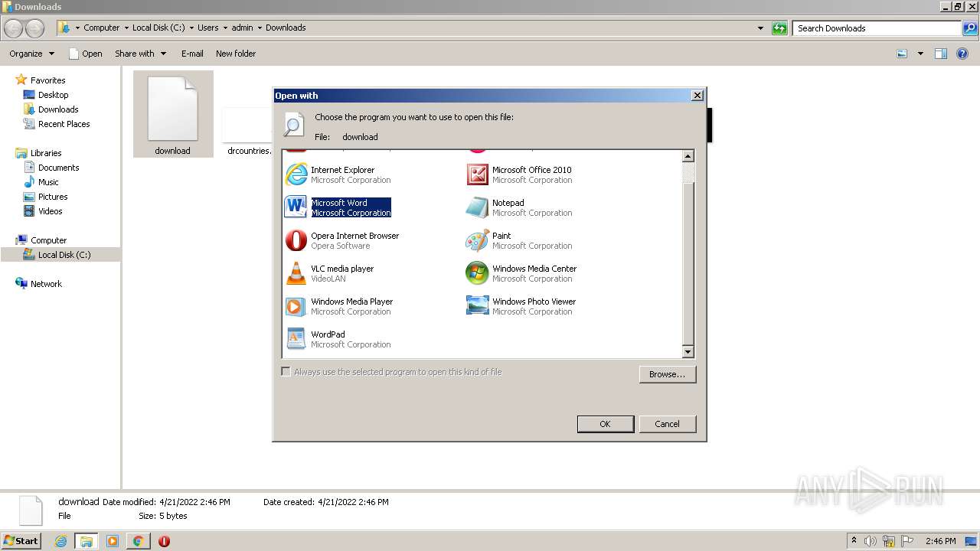
Task: Open Chrome from the taskbar
Action: click(138, 541)
